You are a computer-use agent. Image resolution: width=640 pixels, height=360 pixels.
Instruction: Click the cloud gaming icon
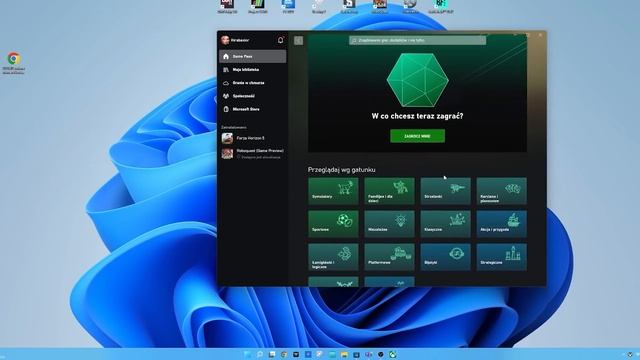pos(226,83)
